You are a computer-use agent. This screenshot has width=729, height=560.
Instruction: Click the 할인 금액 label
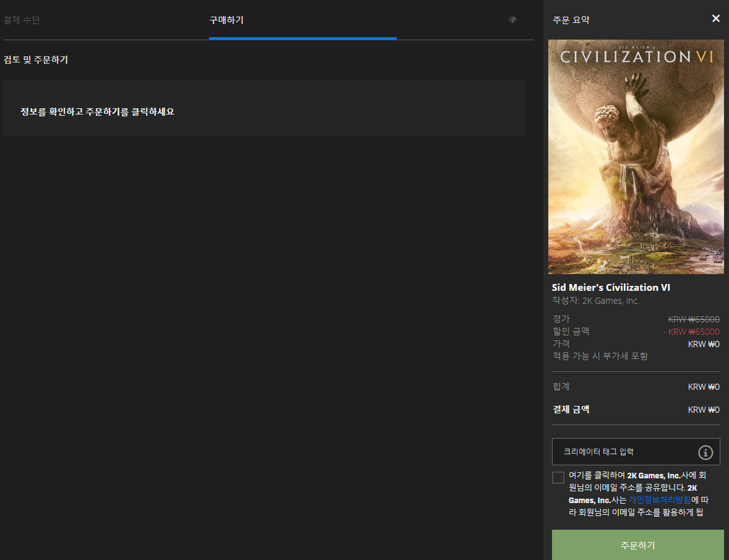point(571,331)
